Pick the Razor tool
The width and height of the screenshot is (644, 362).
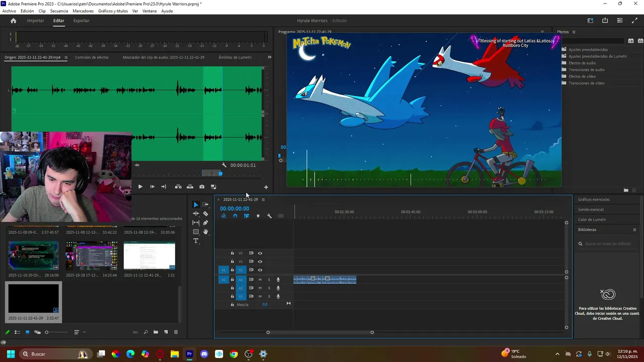205,214
